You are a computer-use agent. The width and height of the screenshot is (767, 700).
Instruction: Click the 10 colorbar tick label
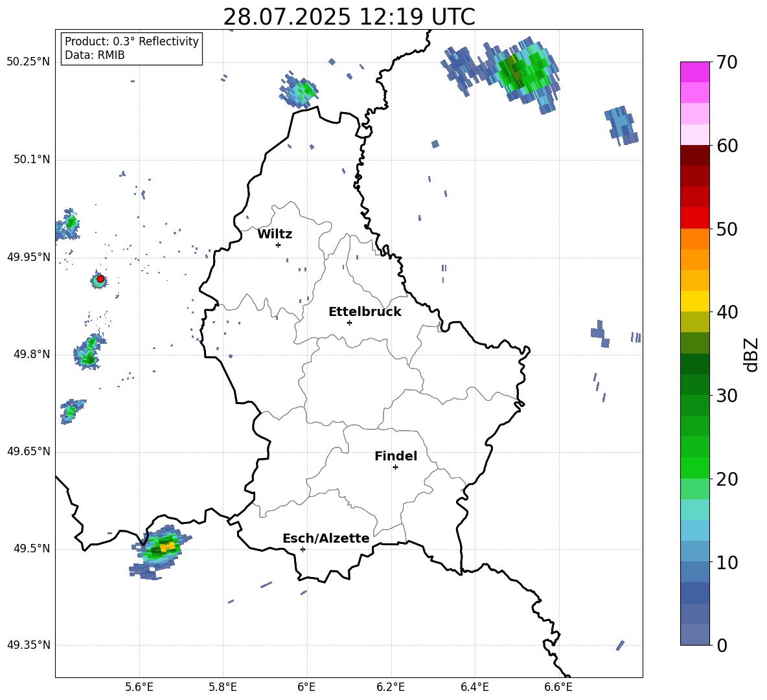pos(727,562)
